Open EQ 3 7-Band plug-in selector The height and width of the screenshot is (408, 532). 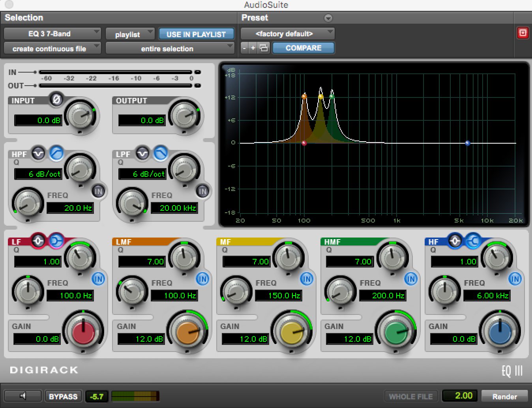click(52, 34)
